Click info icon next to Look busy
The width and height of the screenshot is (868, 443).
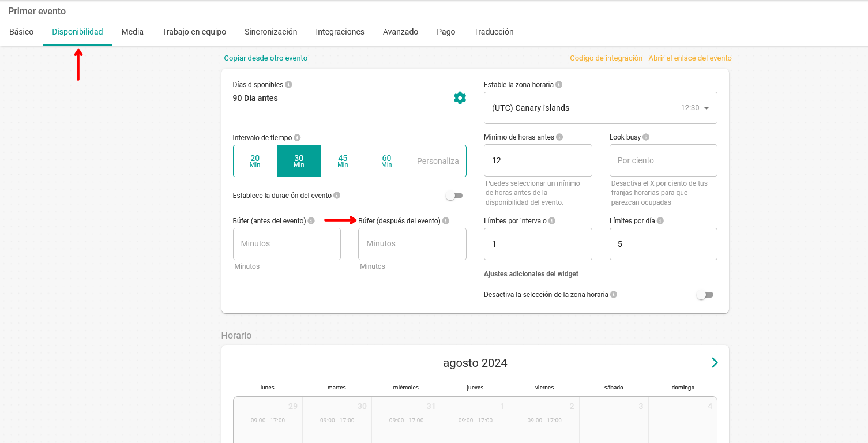(x=646, y=137)
